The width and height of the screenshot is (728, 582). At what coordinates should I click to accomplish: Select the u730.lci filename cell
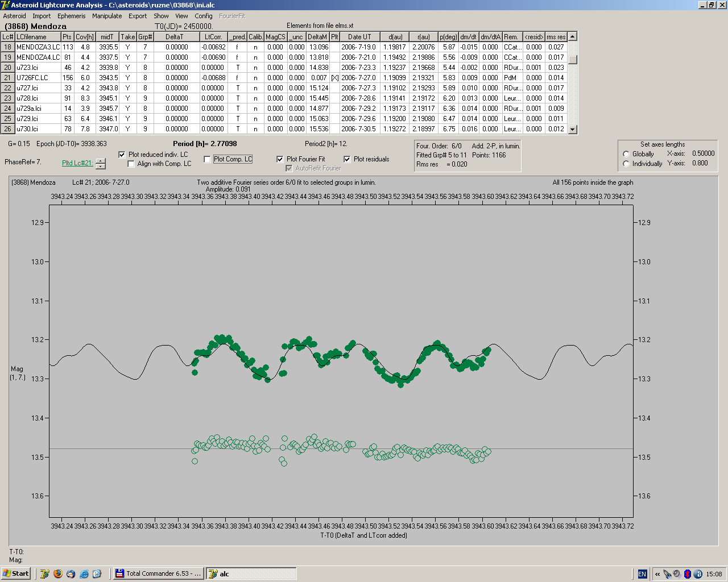click(38, 129)
